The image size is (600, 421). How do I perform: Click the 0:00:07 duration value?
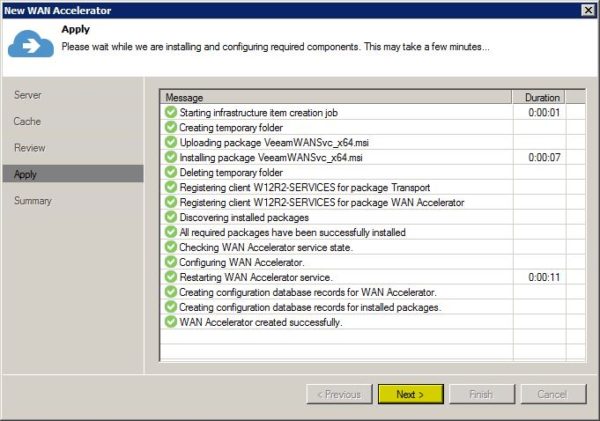tap(544, 157)
